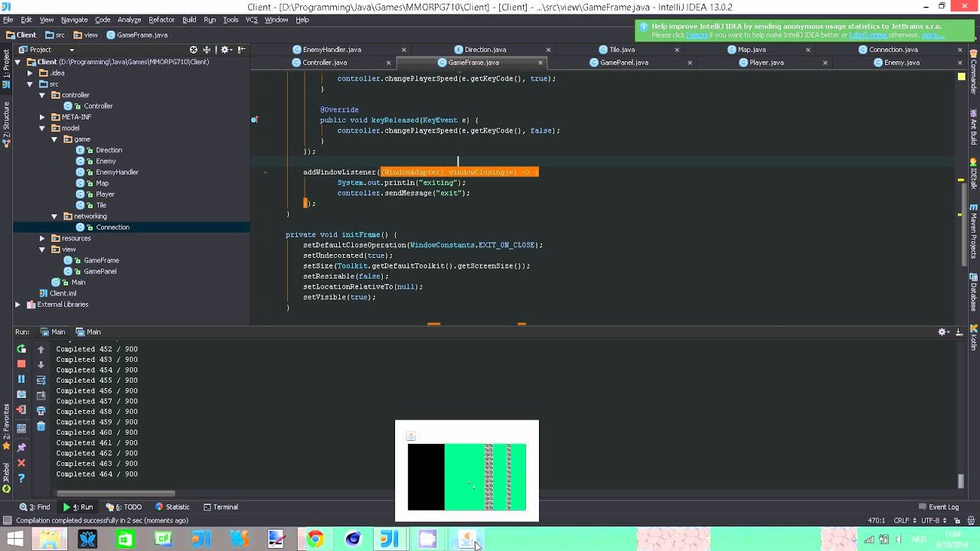Open the Terminal tool window
Viewport: 980px width, 551px height.
[220, 507]
